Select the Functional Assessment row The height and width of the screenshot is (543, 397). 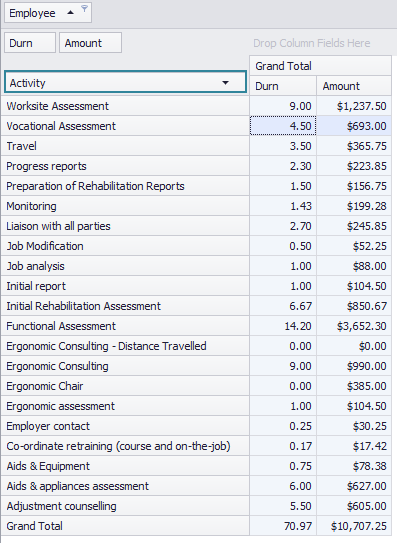pos(125,326)
